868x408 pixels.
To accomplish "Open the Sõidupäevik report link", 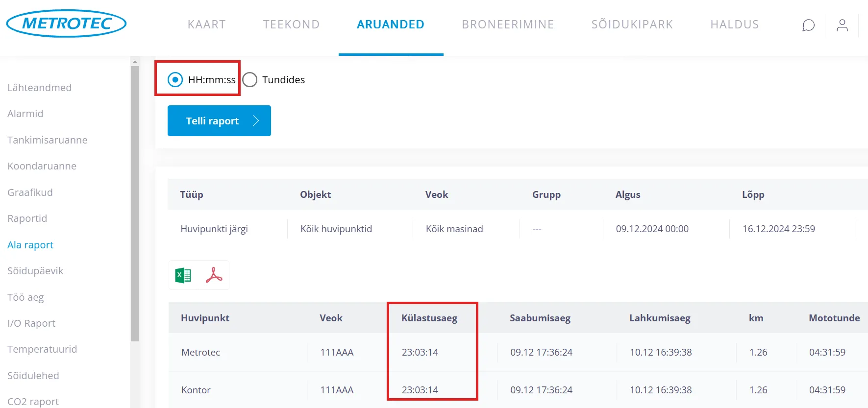I will tap(35, 271).
